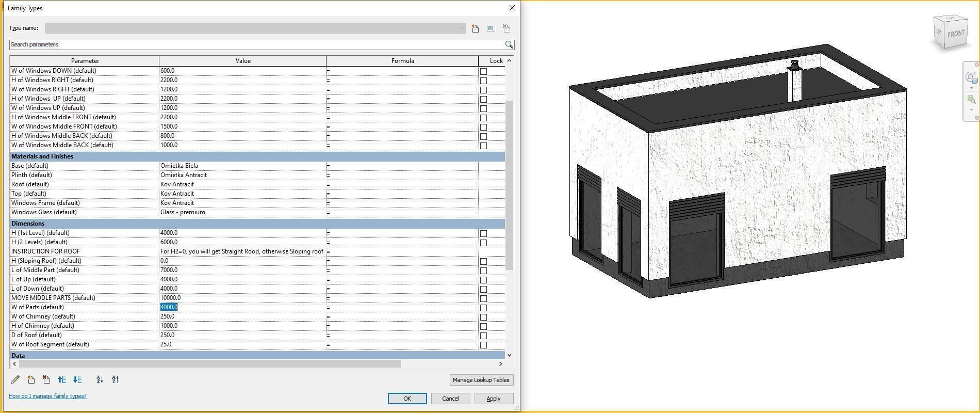The height and width of the screenshot is (413, 980).
Task: Open the Steering Wheels navigation tool
Action: click(971, 77)
